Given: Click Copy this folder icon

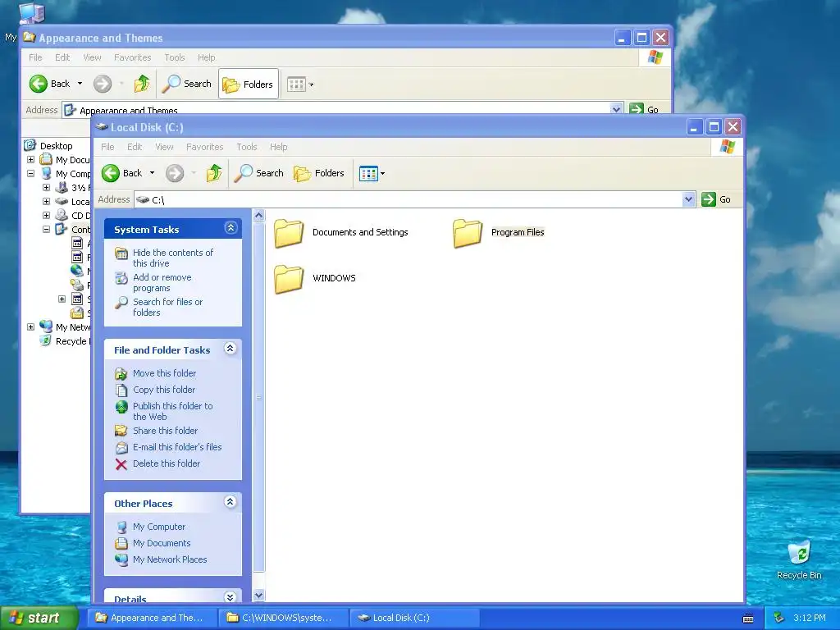Looking at the screenshot, I should (x=121, y=390).
